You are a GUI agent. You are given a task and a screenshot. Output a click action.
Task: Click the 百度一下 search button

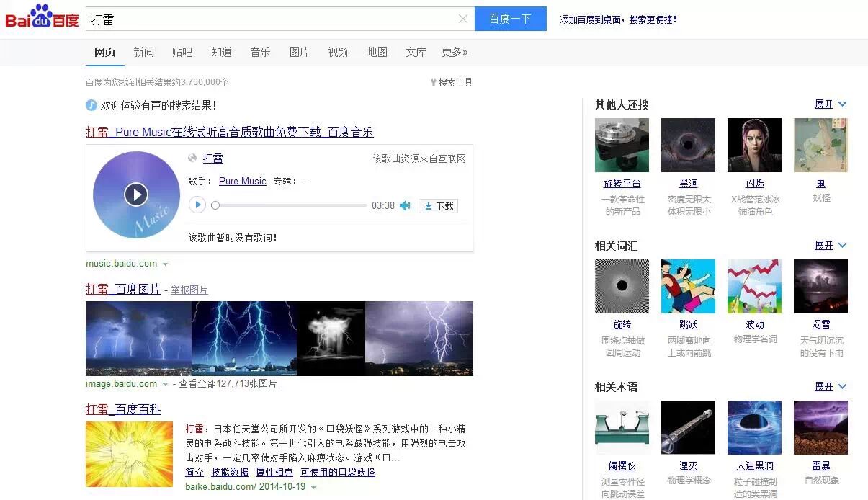point(510,19)
